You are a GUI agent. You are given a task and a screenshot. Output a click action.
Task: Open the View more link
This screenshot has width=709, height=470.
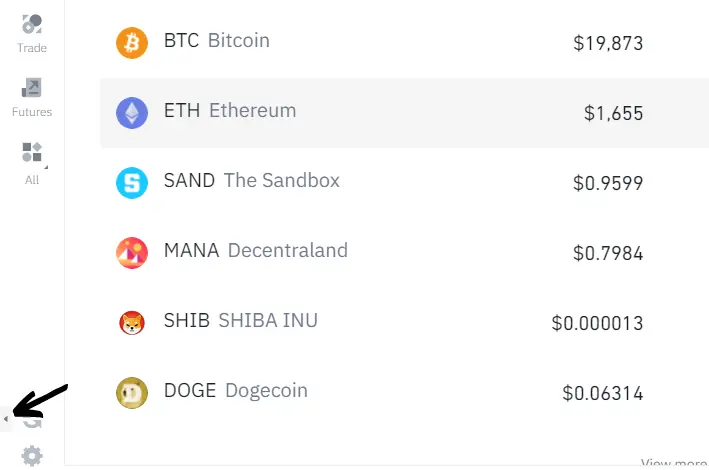tap(674, 464)
